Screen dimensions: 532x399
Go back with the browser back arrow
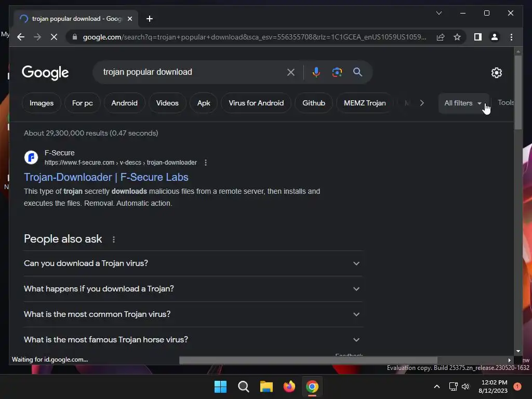pos(21,37)
